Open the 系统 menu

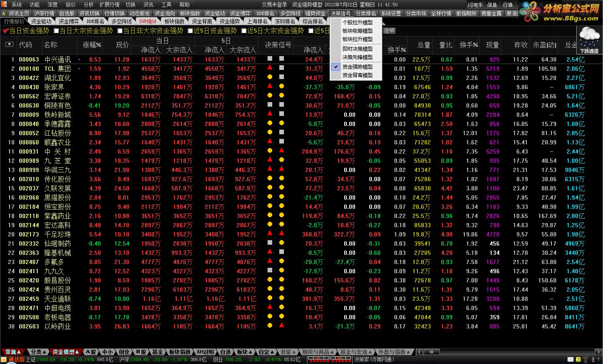[x=16, y=5]
